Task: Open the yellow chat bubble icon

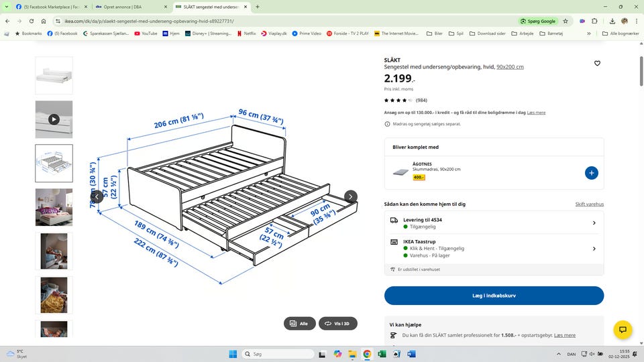Action: click(623, 330)
